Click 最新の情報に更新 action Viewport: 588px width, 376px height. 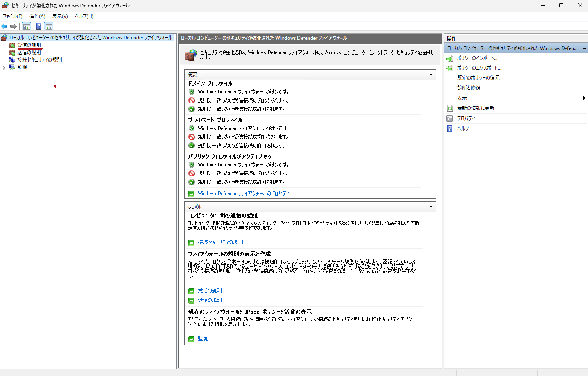pyautogui.click(x=476, y=108)
